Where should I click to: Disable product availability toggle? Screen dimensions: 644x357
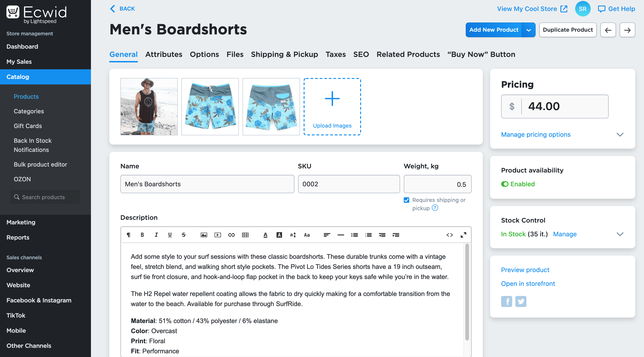(x=505, y=184)
